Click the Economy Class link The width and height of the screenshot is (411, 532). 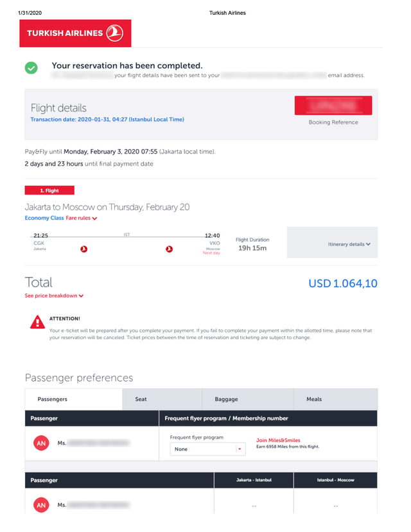44,218
